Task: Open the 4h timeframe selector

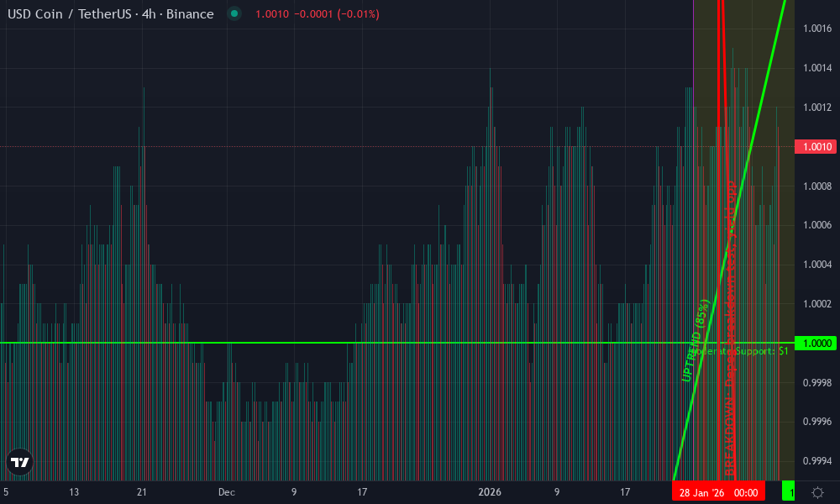Action: [150, 14]
